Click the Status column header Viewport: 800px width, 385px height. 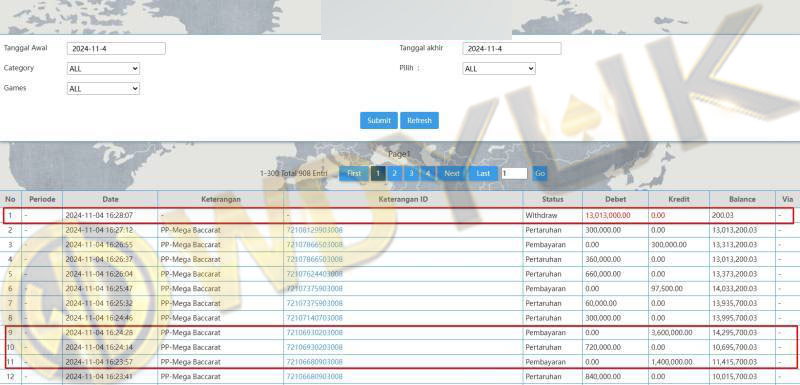point(553,199)
